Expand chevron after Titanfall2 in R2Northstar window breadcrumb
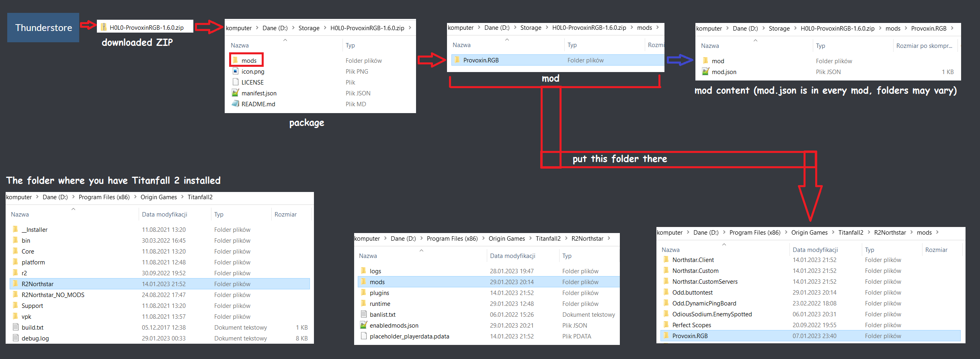 pos(566,238)
